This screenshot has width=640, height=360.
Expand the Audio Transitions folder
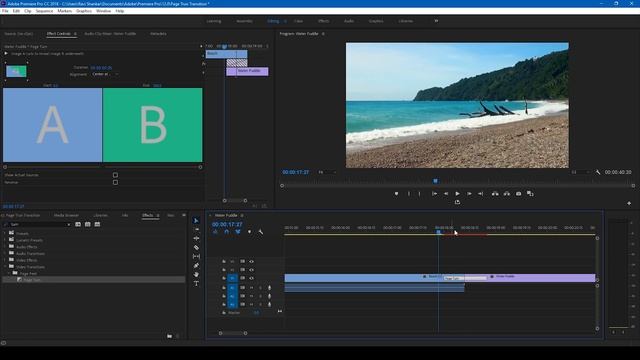click(x=5, y=253)
